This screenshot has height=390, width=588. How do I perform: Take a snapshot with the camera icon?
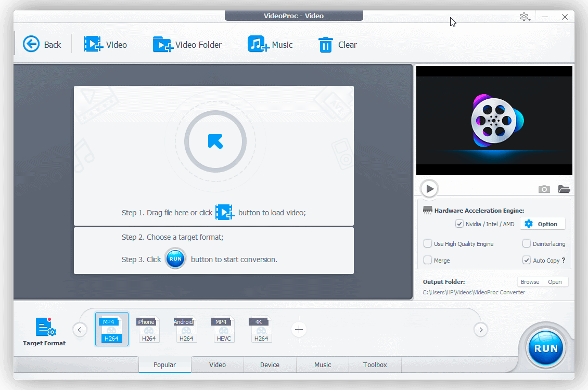(x=544, y=189)
